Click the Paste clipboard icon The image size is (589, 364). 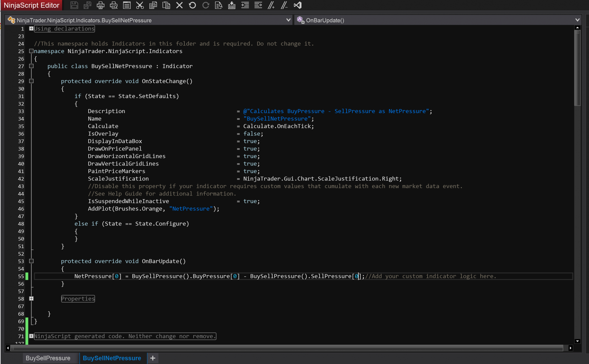tap(166, 5)
